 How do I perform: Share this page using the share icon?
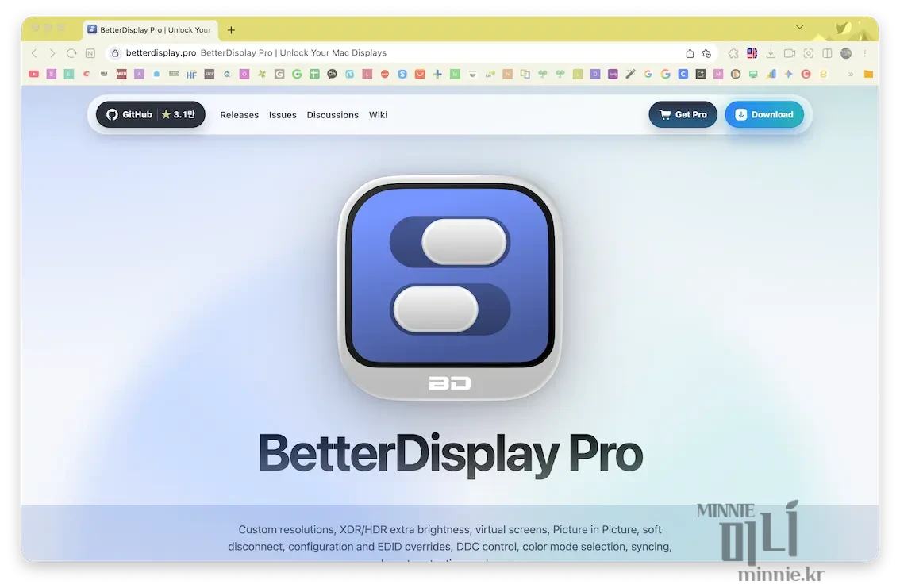tap(690, 53)
